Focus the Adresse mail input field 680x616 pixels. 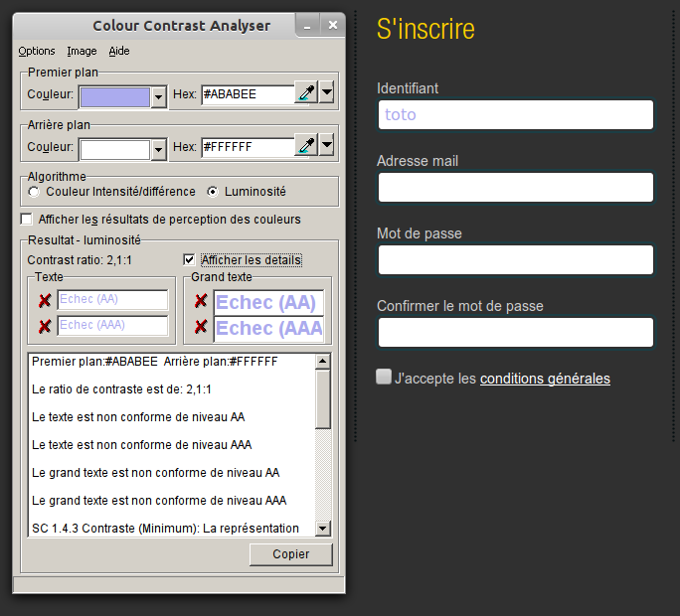click(x=516, y=187)
